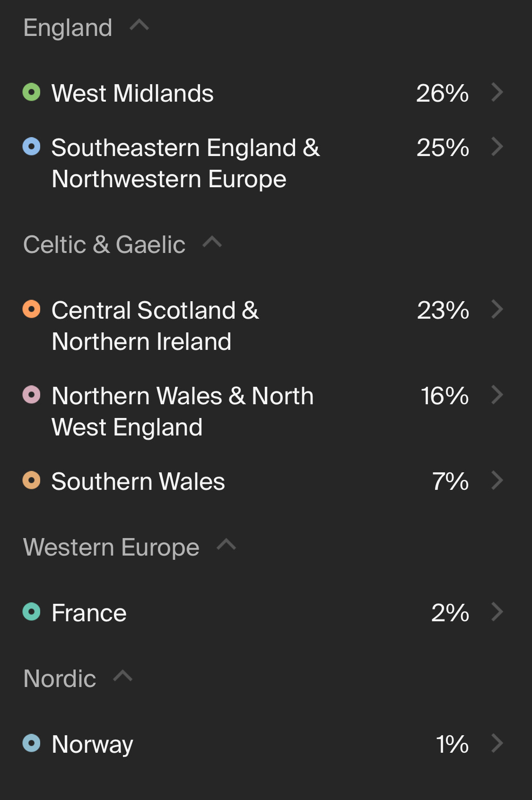Open the Southern Wales details chevron
This screenshot has height=800, width=532.
pos(497,481)
